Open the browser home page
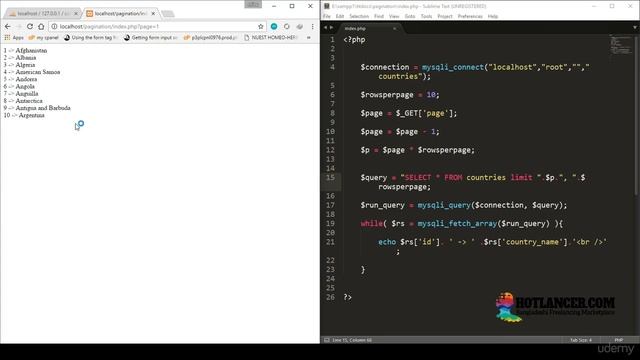Image resolution: width=640 pixels, height=360 pixels. click(x=41, y=27)
